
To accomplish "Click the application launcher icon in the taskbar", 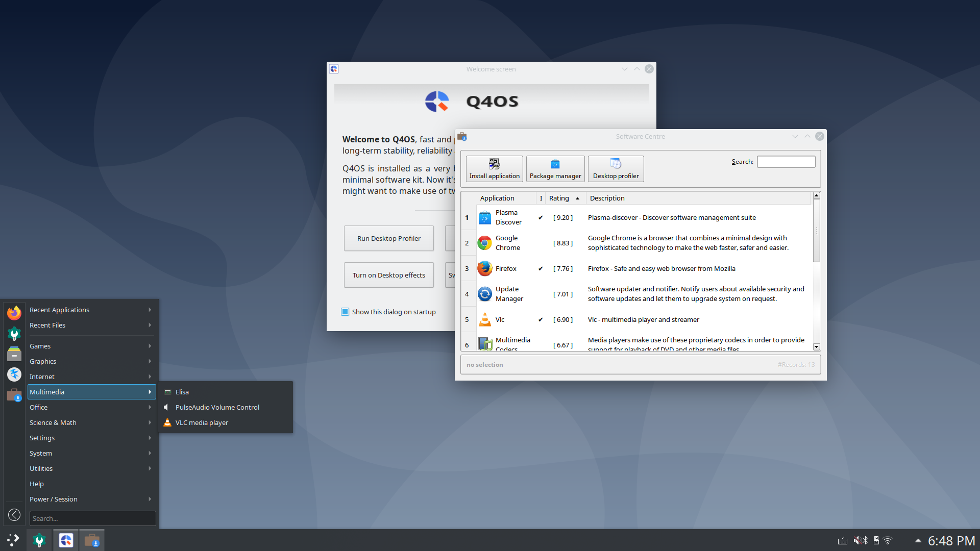I will coord(13,540).
